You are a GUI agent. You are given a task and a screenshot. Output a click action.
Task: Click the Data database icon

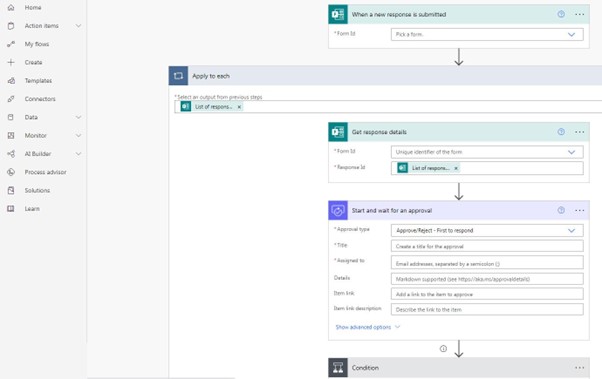[11, 117]
